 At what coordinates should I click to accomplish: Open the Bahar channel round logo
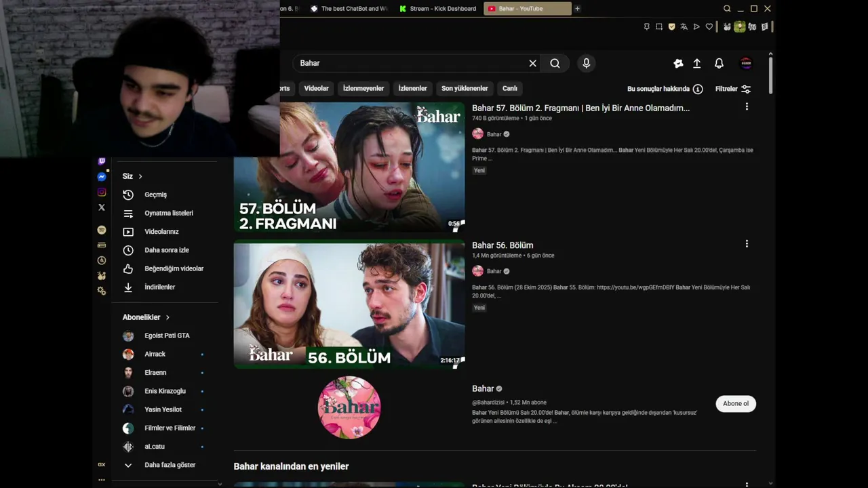[x=349, y=407]
